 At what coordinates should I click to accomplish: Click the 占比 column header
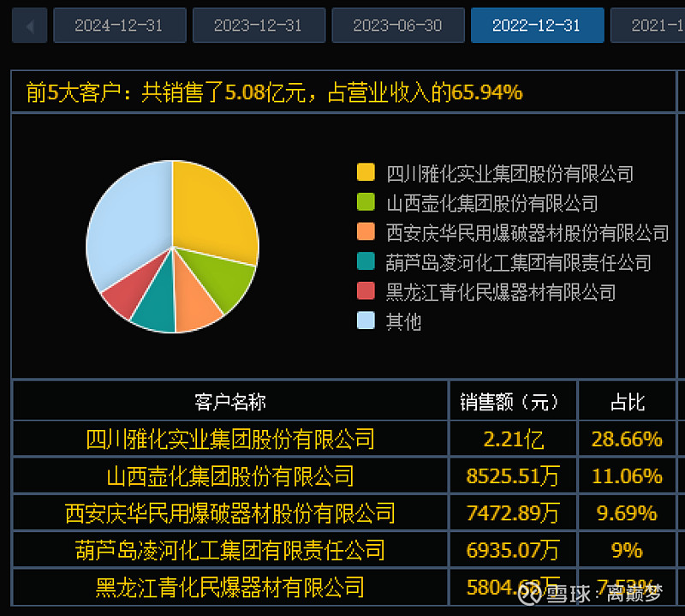(628, 401)
